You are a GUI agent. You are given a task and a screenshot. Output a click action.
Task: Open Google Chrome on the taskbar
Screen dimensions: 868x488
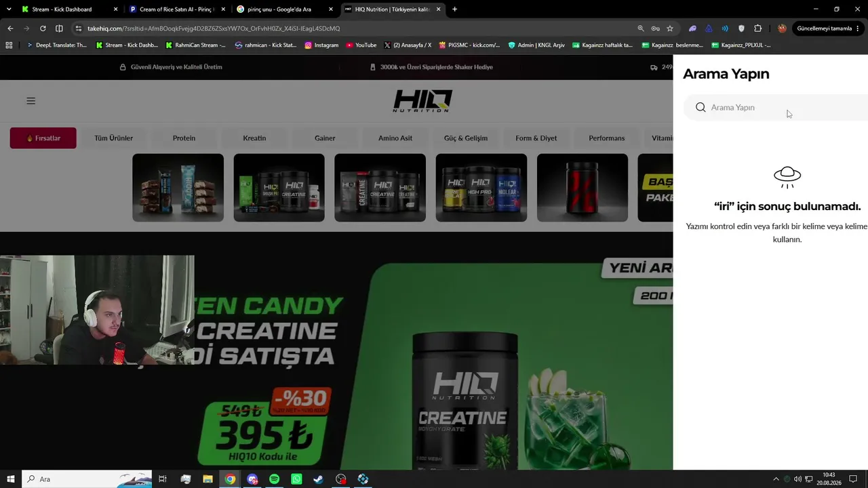[231, 479]
